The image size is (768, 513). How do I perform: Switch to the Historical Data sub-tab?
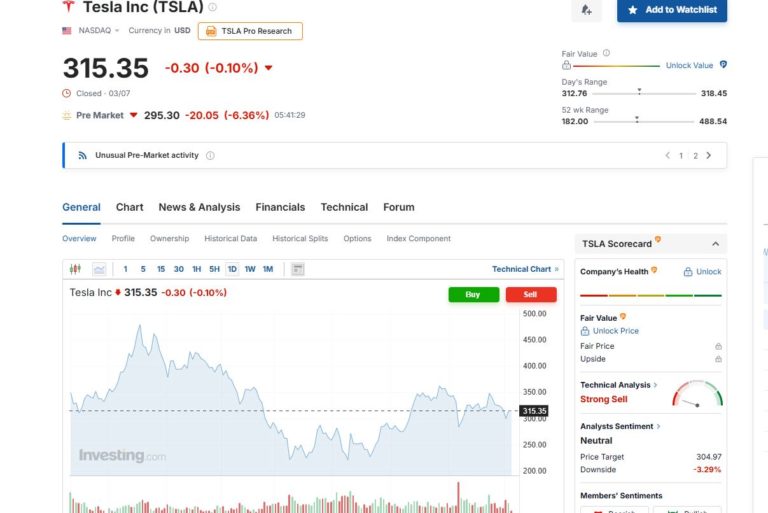pyautogui.click(x=230, y=239)
